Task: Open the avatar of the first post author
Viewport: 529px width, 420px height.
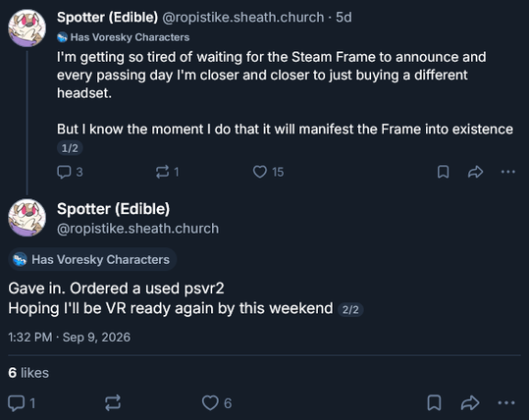Action: pyautogui.click(x=27, y=27)
